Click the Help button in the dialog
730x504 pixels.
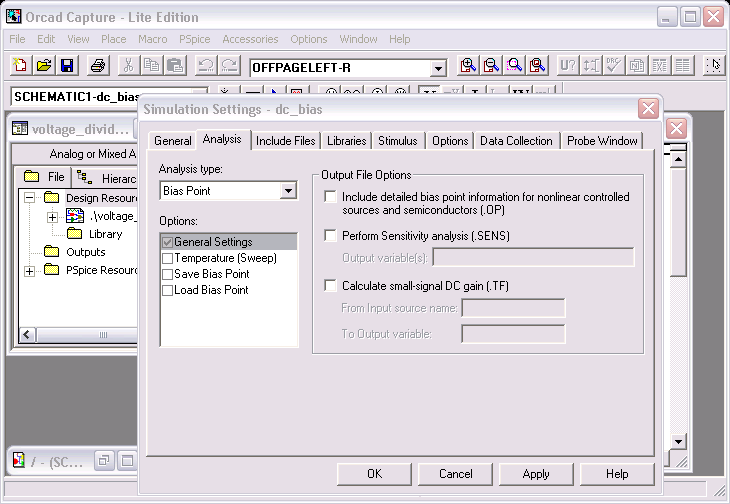point(617,474)
